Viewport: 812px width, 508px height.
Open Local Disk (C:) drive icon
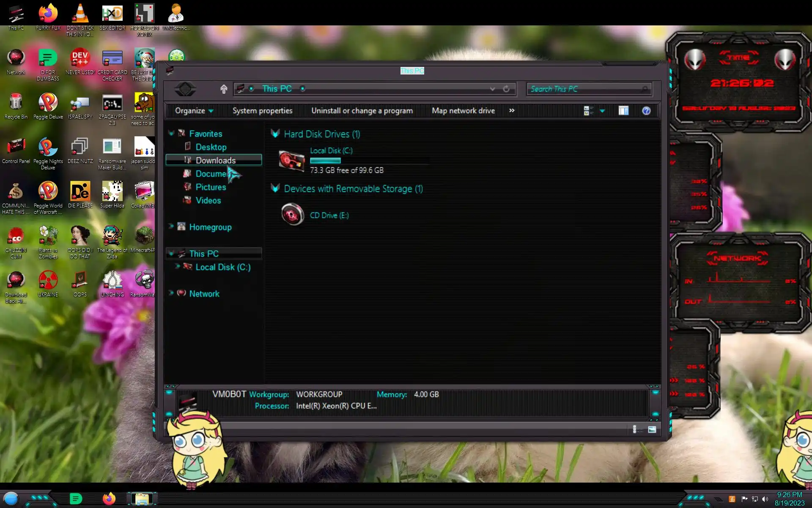coord(291,161)
